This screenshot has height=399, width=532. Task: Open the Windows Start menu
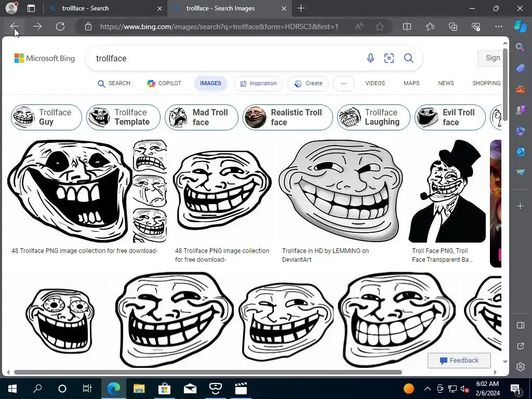click(x=12, y=389)
